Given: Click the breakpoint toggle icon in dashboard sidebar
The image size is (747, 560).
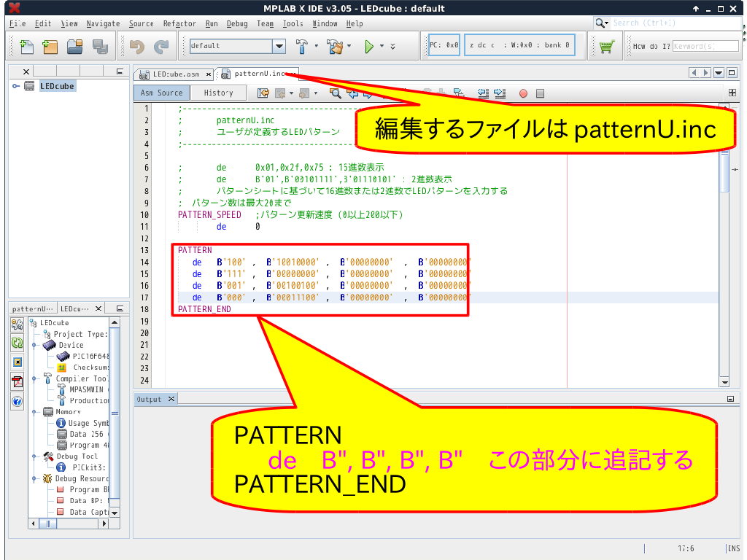Looking at the screenshot, I should coord(18,362).
